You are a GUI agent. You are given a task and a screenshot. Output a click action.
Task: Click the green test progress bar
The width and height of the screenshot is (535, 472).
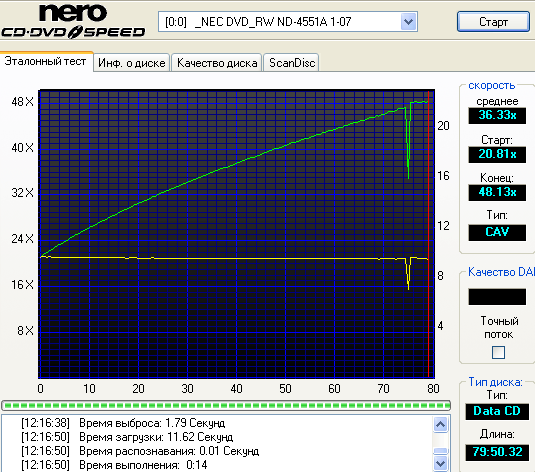click(x=226, y=405)
